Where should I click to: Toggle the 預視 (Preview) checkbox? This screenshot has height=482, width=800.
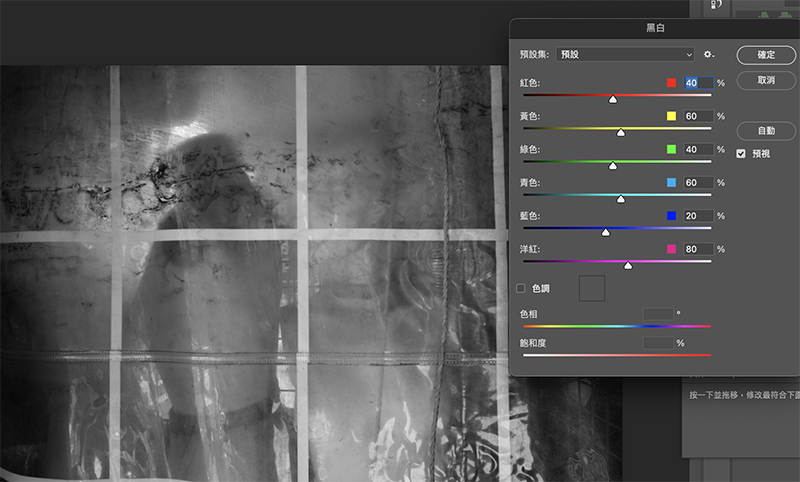click(741, 154)
